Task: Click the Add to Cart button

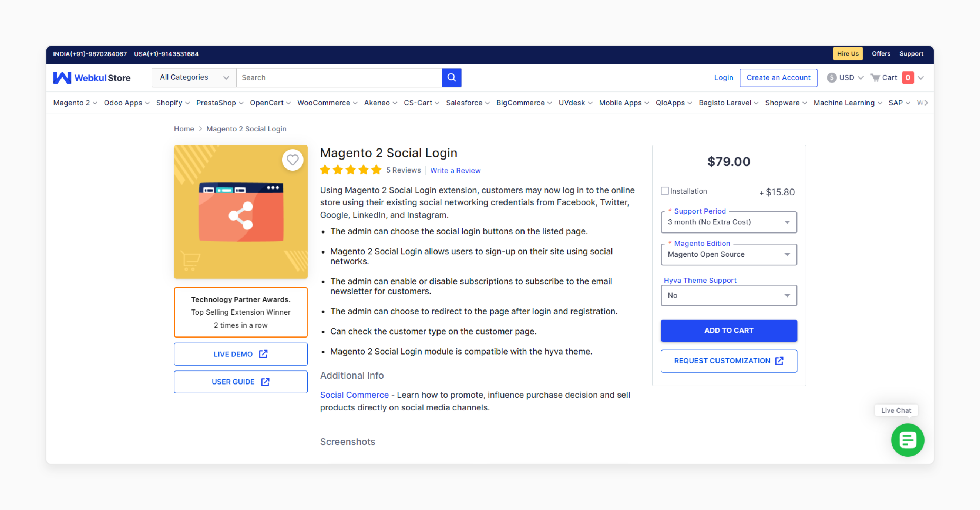Action: click(729, 331)
